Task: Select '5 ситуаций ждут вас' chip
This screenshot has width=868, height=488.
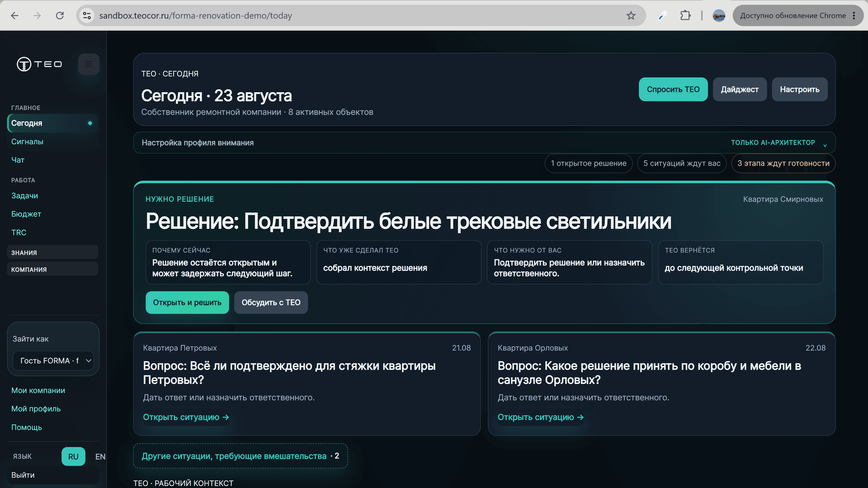Action: 682,163
